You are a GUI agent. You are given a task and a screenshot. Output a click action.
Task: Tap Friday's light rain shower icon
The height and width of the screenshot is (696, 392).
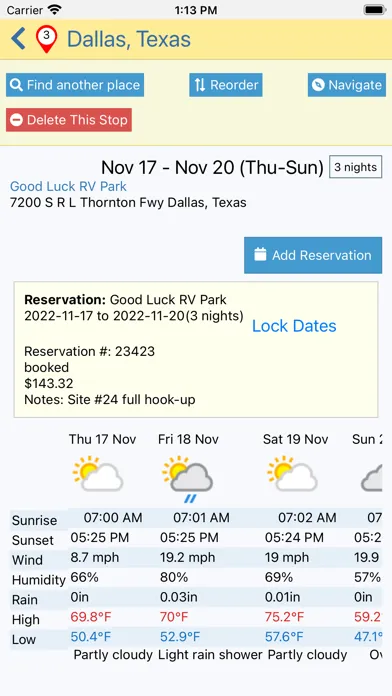[187, 478]
